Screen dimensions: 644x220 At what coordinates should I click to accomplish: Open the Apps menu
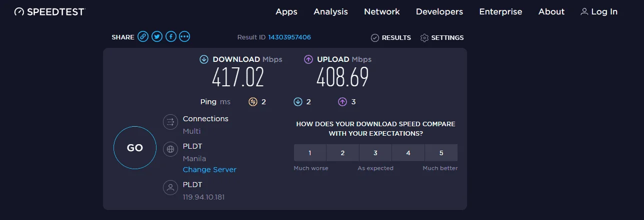[286, 11]
